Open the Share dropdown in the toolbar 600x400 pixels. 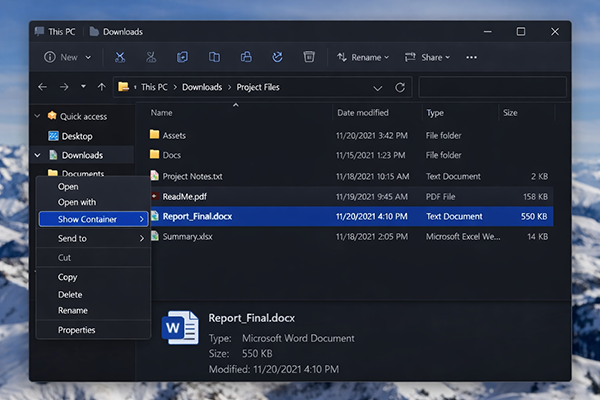(427, 57)
